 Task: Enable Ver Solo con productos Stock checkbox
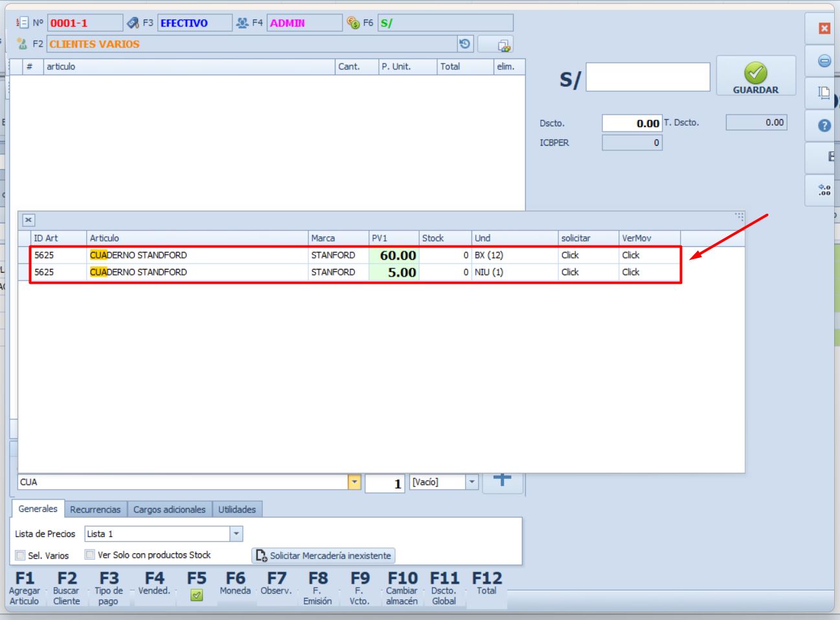coord(90,555)
